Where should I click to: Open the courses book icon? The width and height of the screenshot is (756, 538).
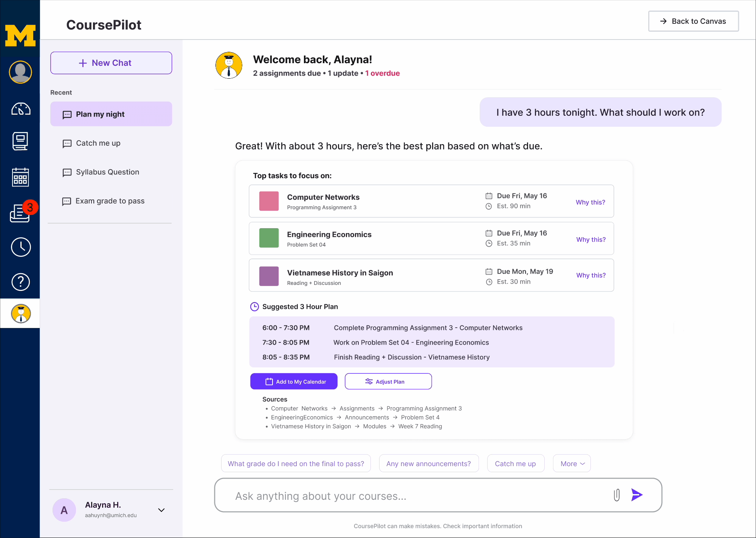pyautogui.click(x=20, y=141)
